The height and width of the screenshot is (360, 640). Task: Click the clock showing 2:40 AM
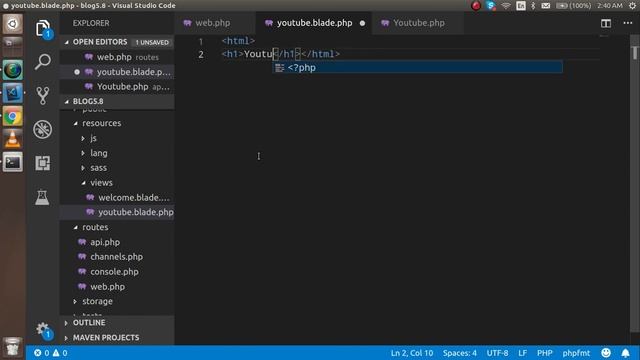coord(610,6)
